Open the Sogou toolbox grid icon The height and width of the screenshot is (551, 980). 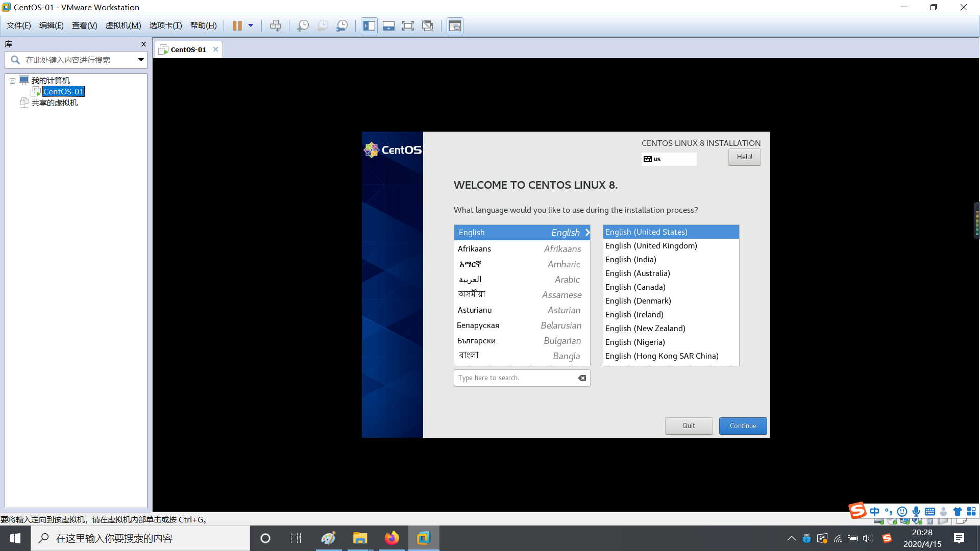pos(971,512)
